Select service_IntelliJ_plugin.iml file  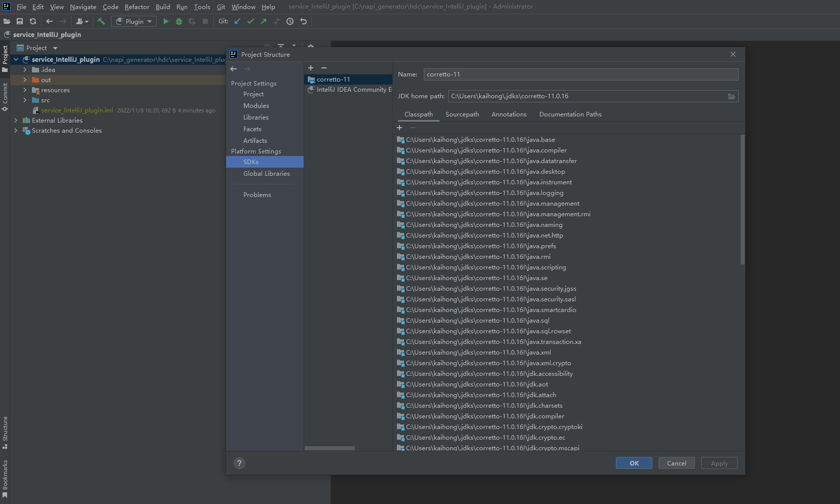click(77, 110)
